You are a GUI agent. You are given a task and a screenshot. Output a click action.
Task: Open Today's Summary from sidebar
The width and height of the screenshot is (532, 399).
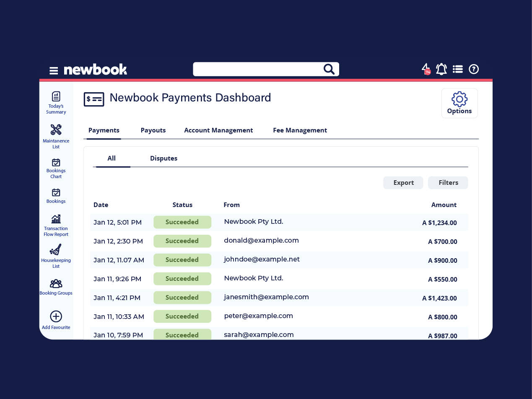click(x=56, y=103)
